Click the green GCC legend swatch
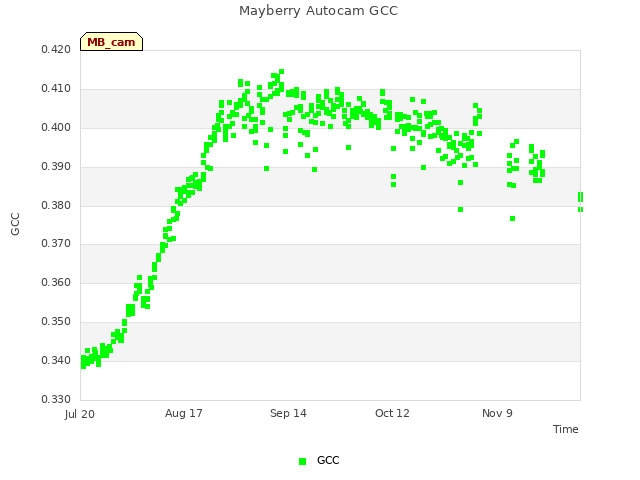 click(302, 461)
